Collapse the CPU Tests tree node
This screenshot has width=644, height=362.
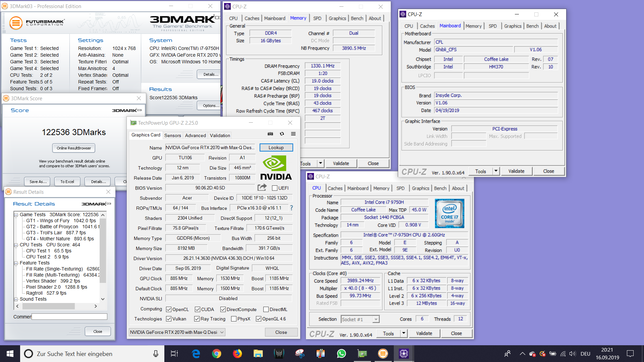coord(16,245)
